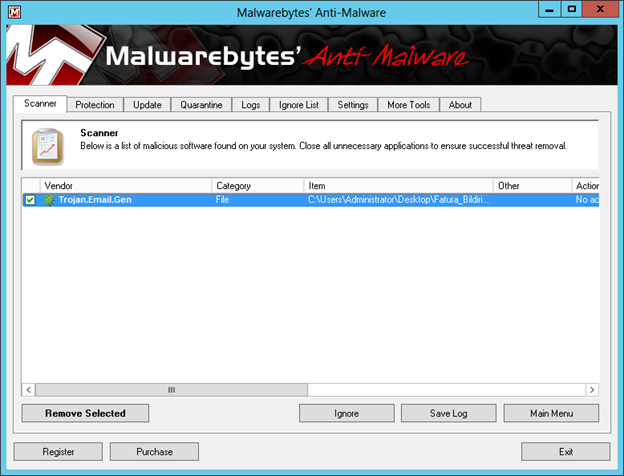Return to Main Menu
Image resolution: width=624 pixels, height=476 pixels.
[551, 413]
